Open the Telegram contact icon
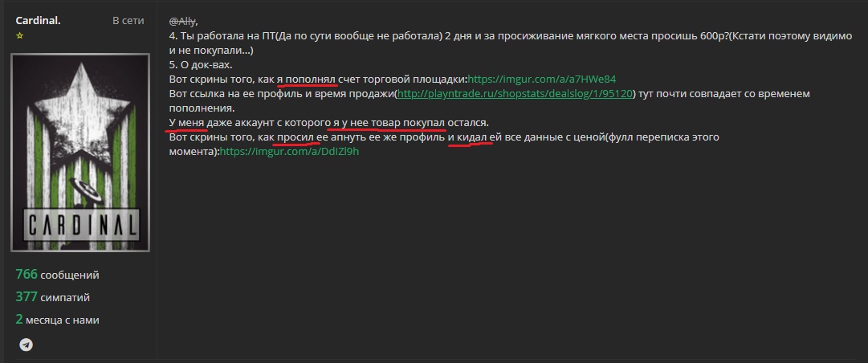The image size is (868, 363). point(26,345)
